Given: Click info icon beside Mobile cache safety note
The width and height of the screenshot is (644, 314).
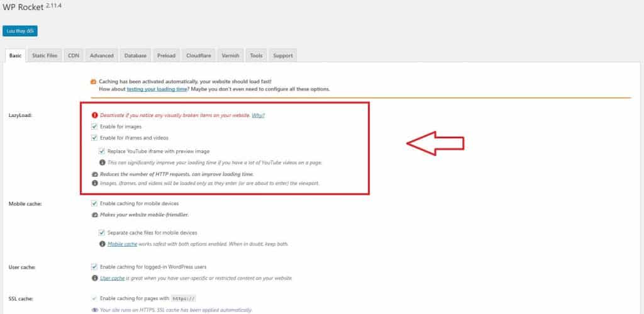Looking at the screenshot, I should point(102,244).
